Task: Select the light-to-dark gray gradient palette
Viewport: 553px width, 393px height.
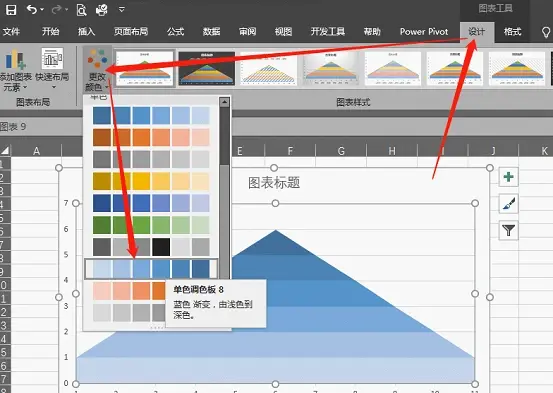Action: click(x=129, y=313)
